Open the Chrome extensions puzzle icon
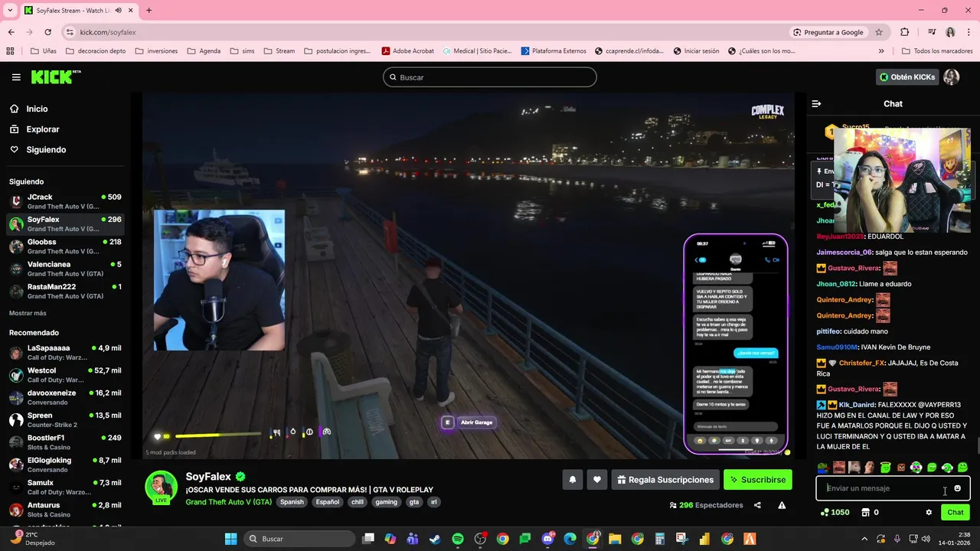This screenshot has height=551, width=980. click(905, 32)
